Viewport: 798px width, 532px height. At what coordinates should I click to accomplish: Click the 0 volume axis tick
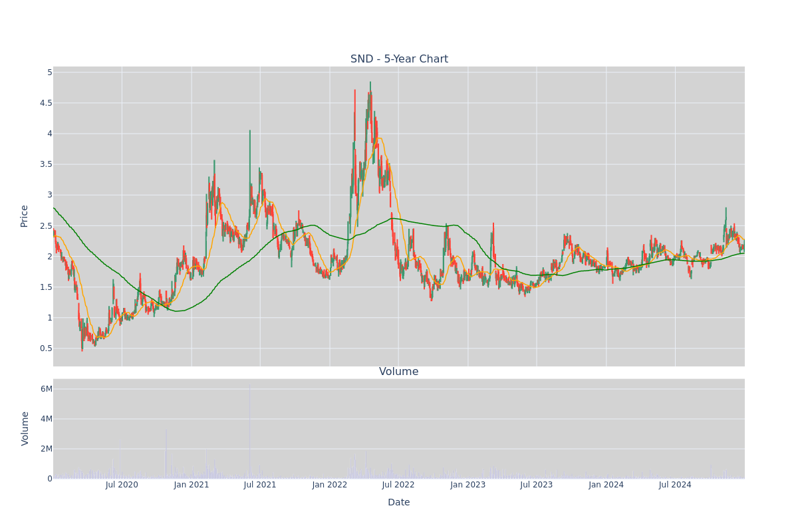[x=50, y=479]
